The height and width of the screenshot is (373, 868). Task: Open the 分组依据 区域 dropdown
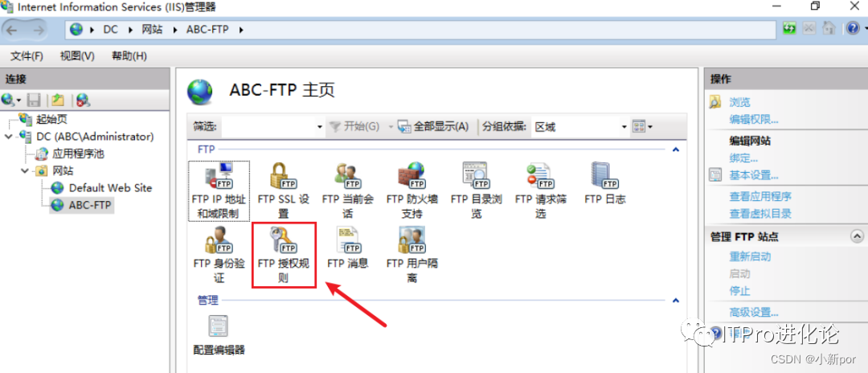point(580,127)
